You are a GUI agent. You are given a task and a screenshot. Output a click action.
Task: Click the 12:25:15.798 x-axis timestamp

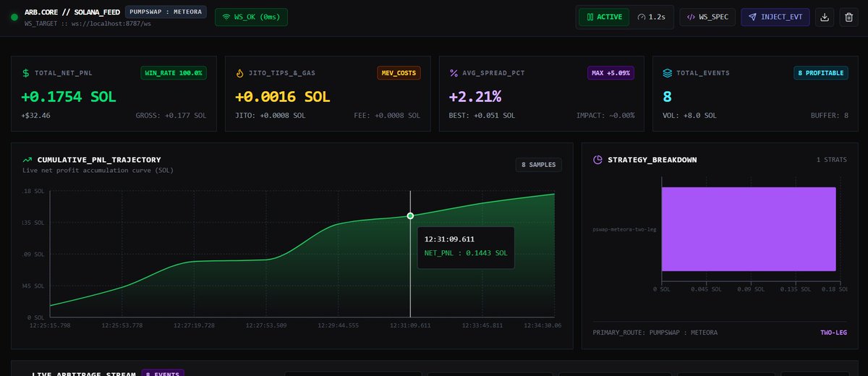(x=51, y=325)
